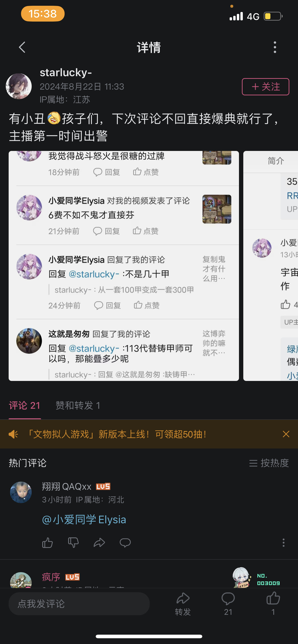
Task: Open the @小爱同学Elysia mention link
Action: coord(84,520)
